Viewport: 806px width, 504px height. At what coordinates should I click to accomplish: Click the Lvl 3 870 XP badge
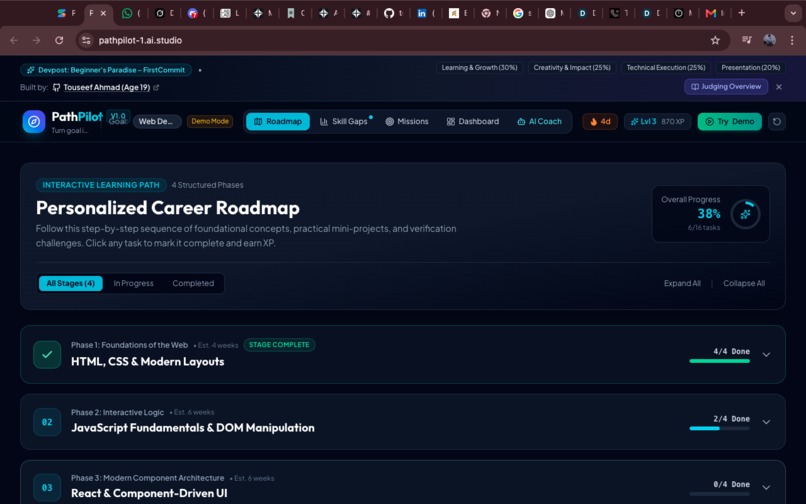click(657, 121)
